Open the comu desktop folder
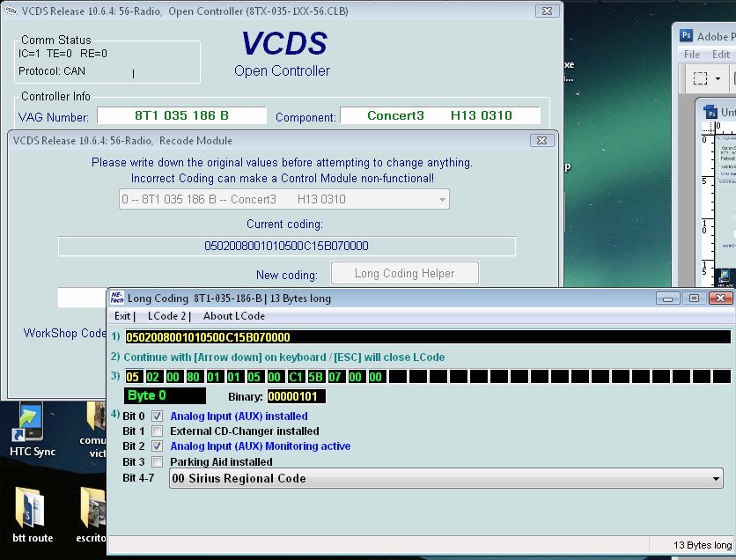The height and width of the screenshot is (560, 736). pos(94,430)
